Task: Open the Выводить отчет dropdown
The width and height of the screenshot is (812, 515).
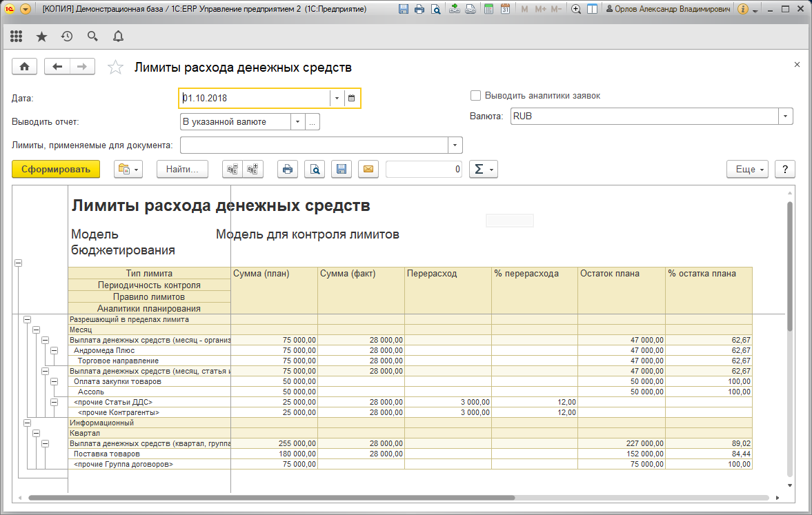Action: click(x=297, y=122)
